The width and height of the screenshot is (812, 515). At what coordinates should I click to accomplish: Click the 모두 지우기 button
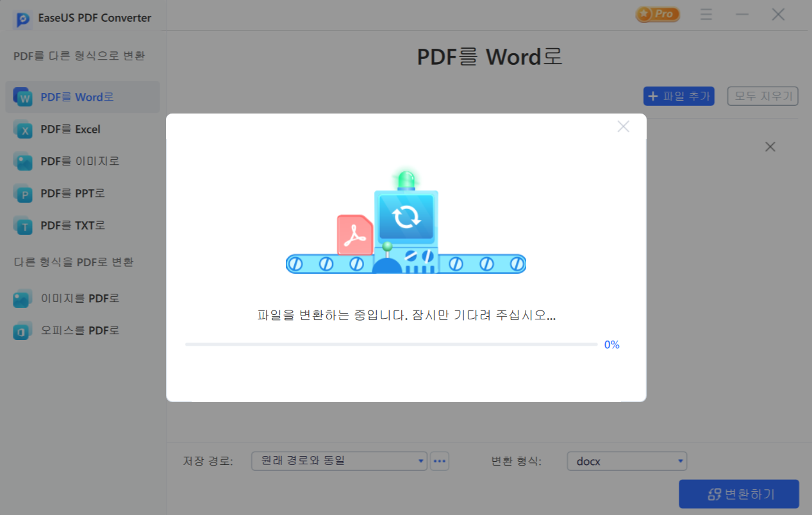762,96
